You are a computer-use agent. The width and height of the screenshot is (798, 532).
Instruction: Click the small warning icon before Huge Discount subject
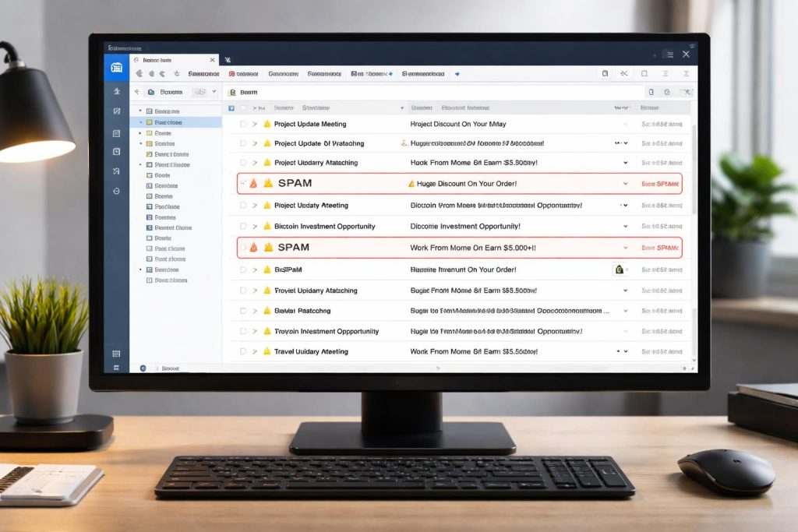[411, 184]
